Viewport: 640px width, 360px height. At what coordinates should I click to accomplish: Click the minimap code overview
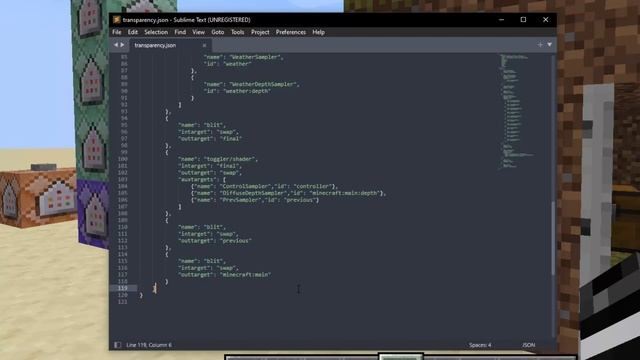tap(516, 111)
